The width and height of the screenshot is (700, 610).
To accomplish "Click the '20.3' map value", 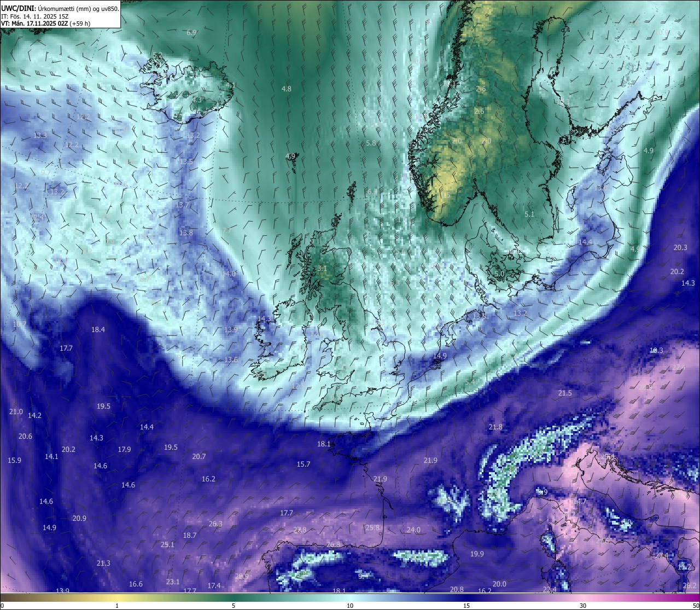I will (x=680, y=248).
